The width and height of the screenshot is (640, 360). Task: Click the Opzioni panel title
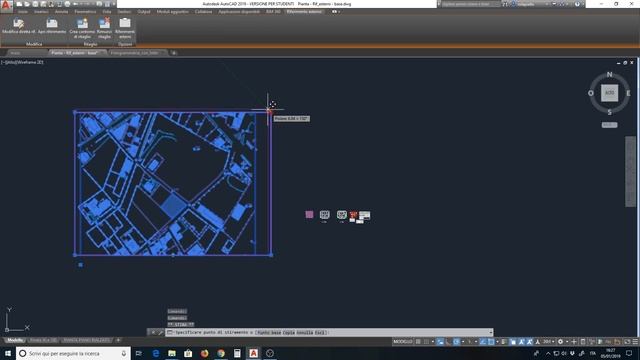point(125,44)
